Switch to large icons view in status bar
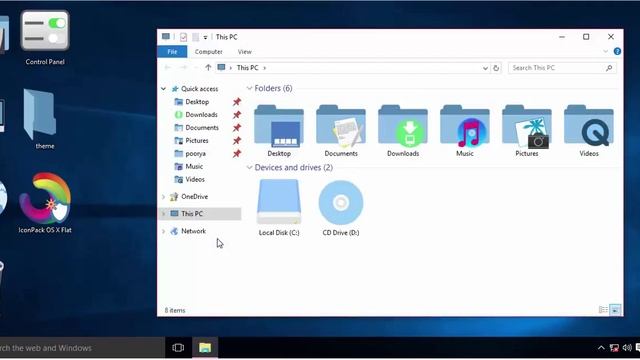The image size is (640, 360). [615, 310]
